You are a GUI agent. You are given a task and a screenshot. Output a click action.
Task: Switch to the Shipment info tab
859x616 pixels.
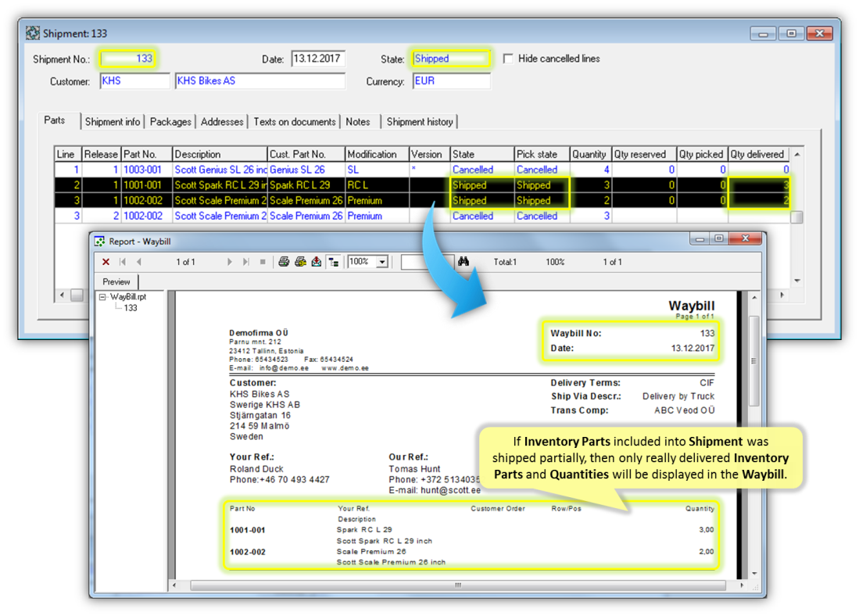point(113,121)
